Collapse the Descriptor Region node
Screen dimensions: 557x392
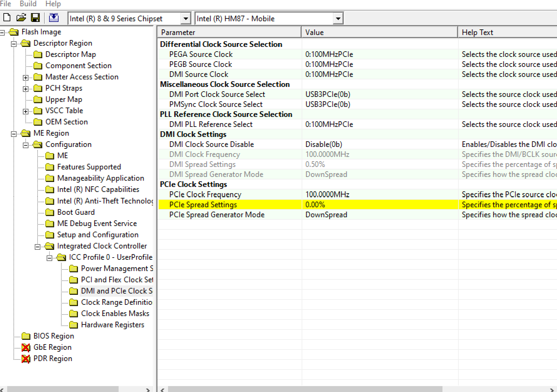click(x=14, y=44)
